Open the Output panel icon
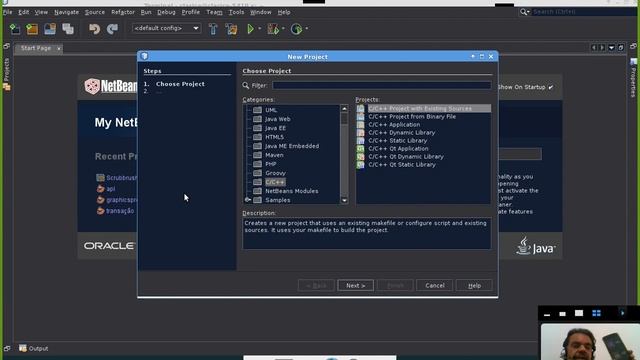Image resolution: width=640 pixels, height=360 pixels. click(23, 348)
